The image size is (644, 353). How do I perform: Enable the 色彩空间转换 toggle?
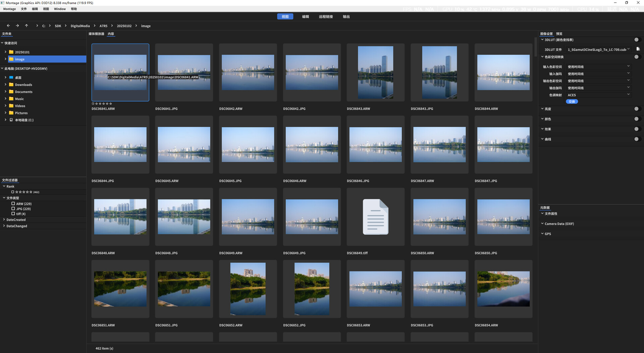[637, 57]
